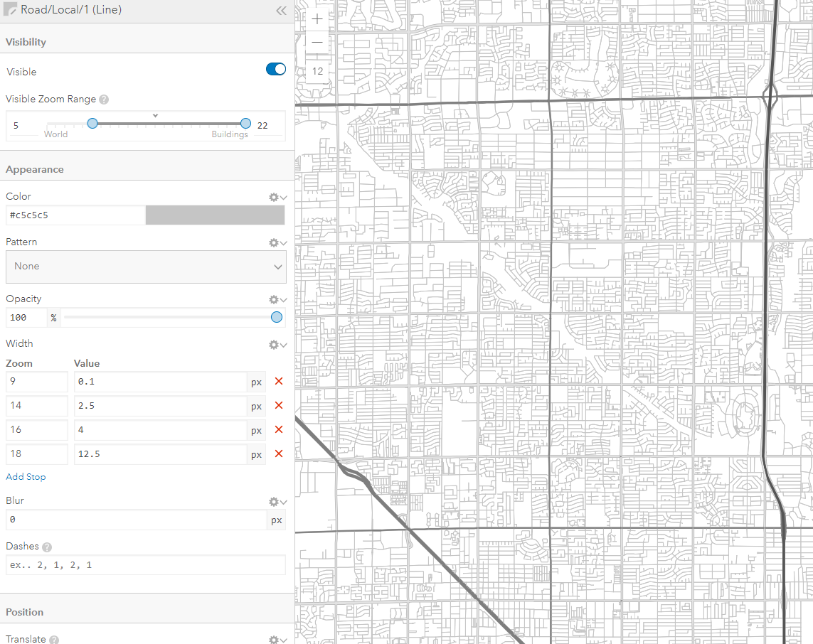Screen dimensions: 813x644
Task: Delete the zoom 14 width stop
Action: coord(278,405)
